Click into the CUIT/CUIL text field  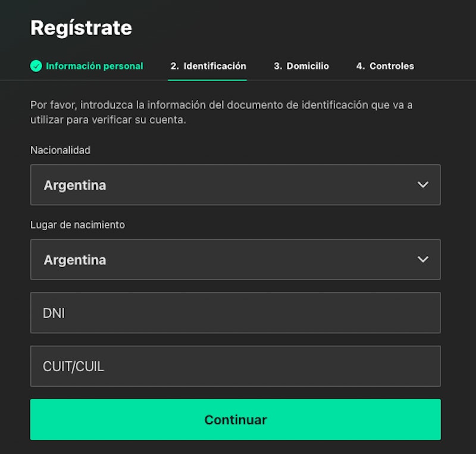coord(235,367)
